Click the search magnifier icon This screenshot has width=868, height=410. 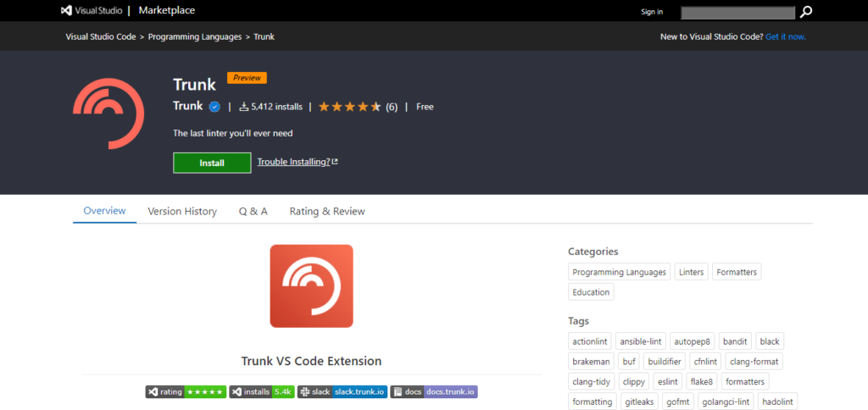(806, 12)
